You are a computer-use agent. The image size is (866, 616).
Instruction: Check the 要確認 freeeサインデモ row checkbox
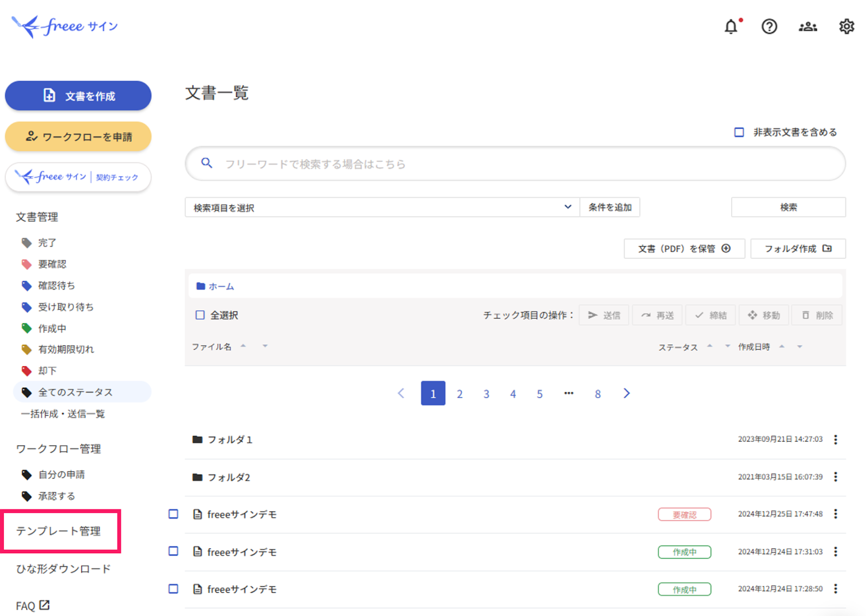tap(173, 514)
